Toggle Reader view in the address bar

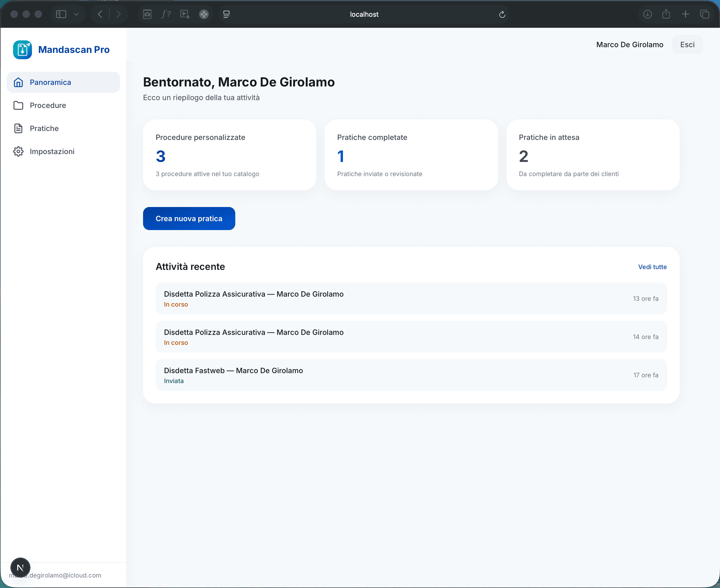(x=226, y=14)
